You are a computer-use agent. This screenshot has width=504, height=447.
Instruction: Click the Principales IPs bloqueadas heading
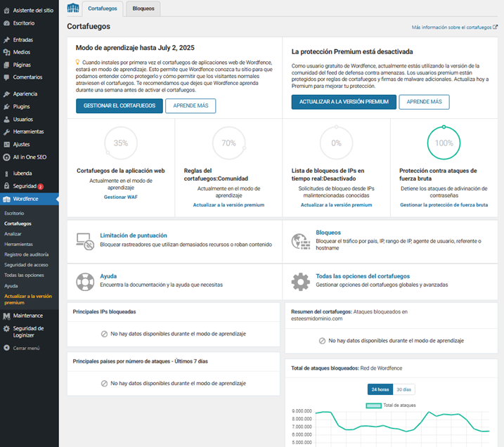tap(104, 312)
